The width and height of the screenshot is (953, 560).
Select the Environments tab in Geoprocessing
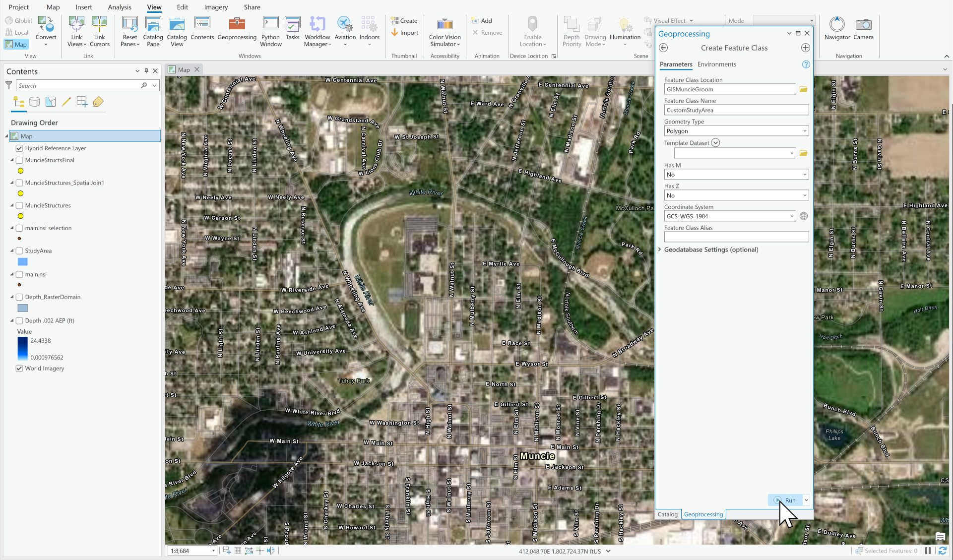coord(716,64)
